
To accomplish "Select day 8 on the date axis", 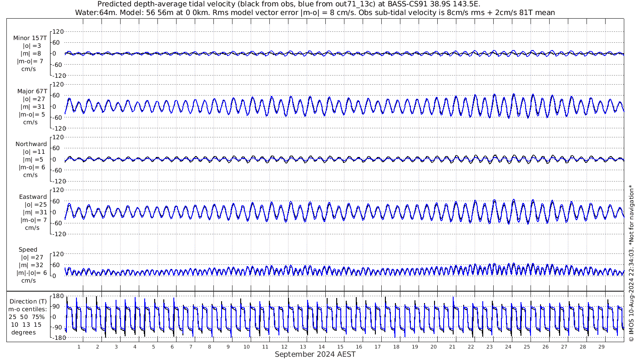I will (x=209, y=347).
